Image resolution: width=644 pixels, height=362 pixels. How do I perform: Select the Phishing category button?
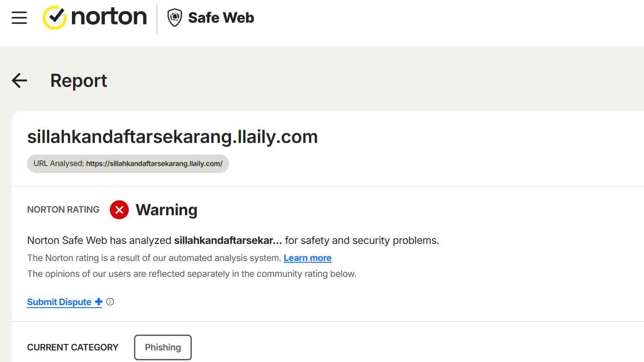(x=163, y=347)
